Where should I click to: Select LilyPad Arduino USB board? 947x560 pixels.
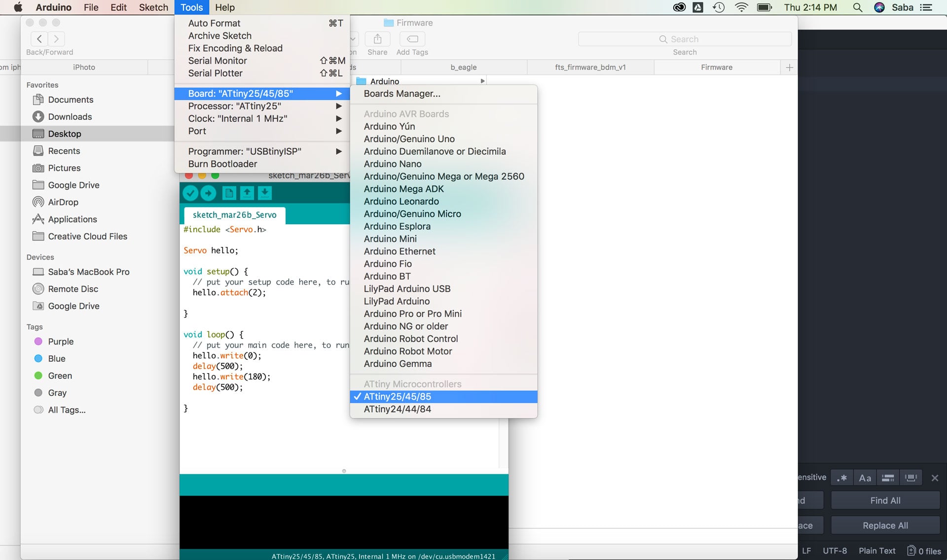tap(443, 289)
